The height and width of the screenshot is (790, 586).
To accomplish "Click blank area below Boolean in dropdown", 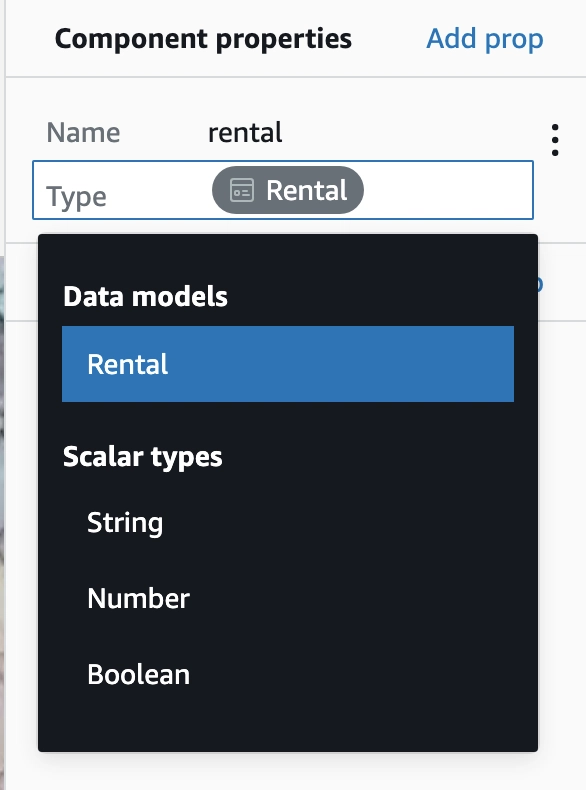I will click(288, 732).
